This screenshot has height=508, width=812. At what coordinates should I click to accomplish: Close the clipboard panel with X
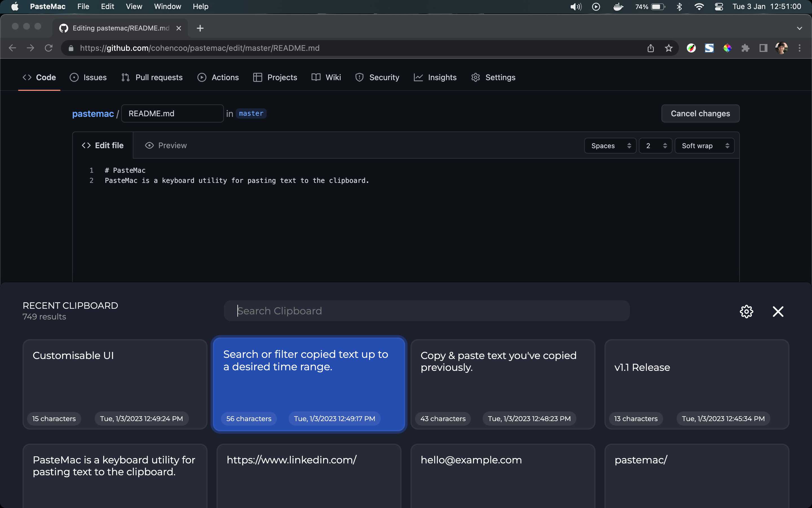pyautogui.click(x=778, y=312)
